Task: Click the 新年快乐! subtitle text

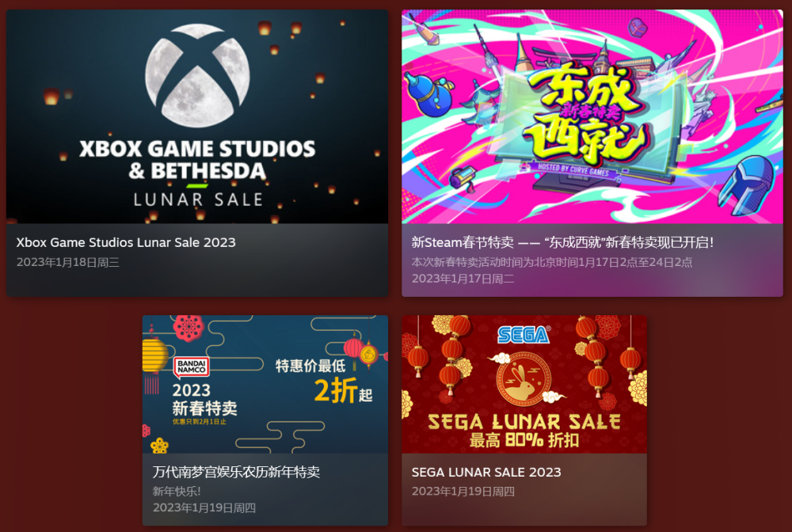Action: (x=177, y=491)
